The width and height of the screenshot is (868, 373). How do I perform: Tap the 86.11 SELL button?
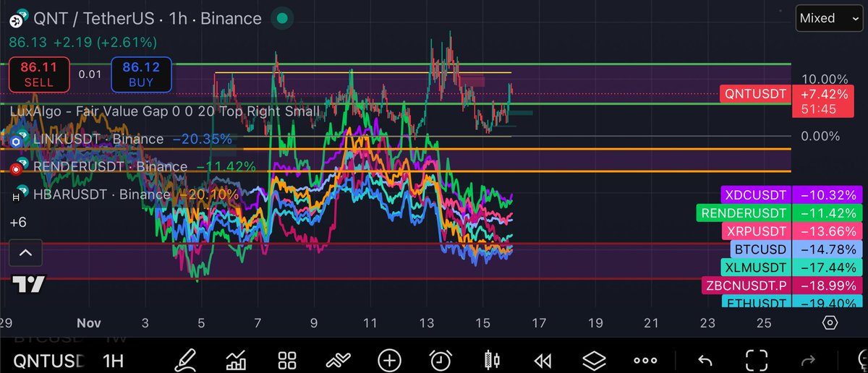pyautogui.click(x=39, y=74)
